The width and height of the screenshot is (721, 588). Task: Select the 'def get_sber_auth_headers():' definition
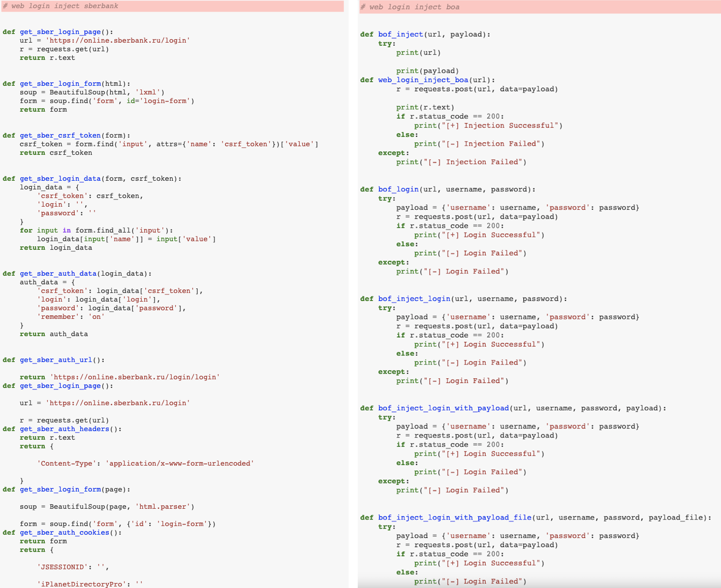pyautogui.click(x=62, y=429)
